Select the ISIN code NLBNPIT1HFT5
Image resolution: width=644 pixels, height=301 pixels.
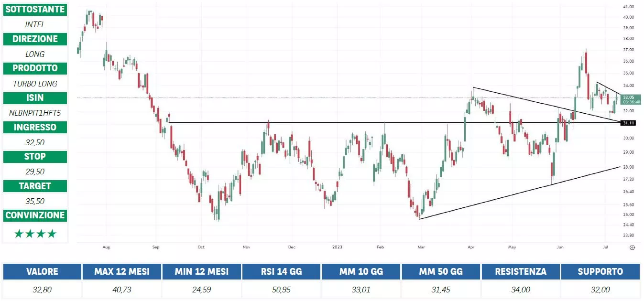point(35,113)
